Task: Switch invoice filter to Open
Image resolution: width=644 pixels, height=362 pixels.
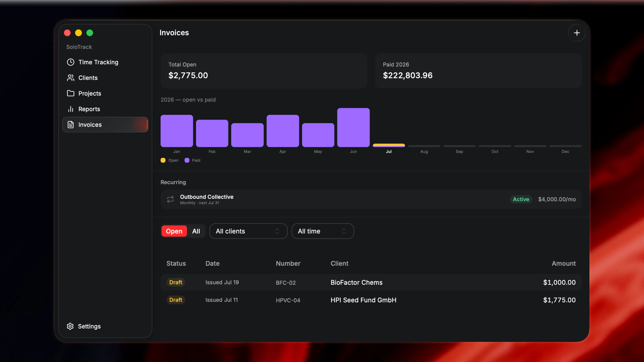Action: point(174,231)
